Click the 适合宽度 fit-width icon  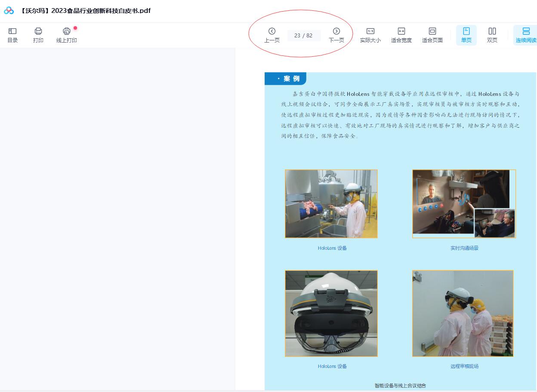(401, 35)
